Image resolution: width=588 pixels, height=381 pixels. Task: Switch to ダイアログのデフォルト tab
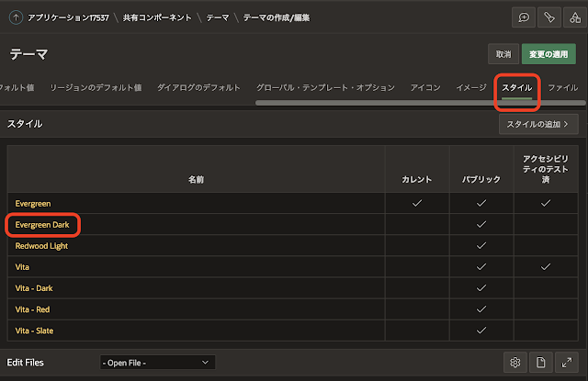198,87
